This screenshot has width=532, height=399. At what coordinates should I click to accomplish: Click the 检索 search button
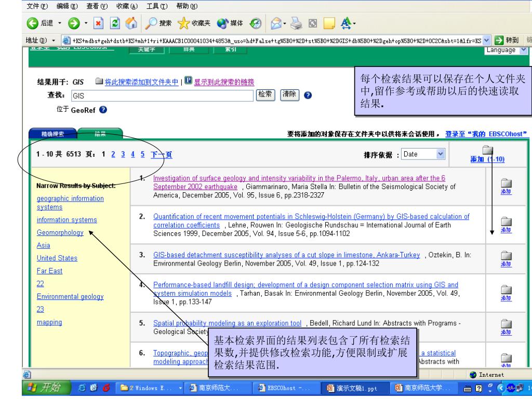click(x=265, y=95)
